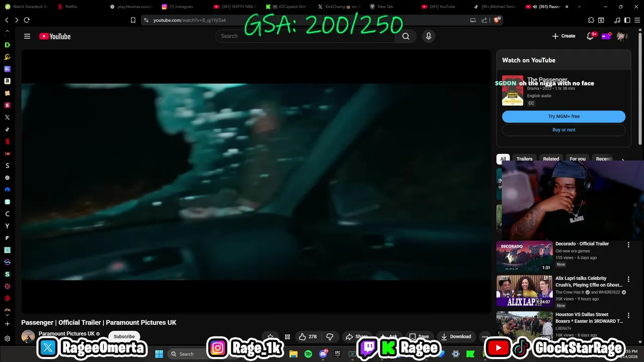Open more options for Houston VS Dallas video
This screenshot has width=644, height=362.
click(628, 315)
